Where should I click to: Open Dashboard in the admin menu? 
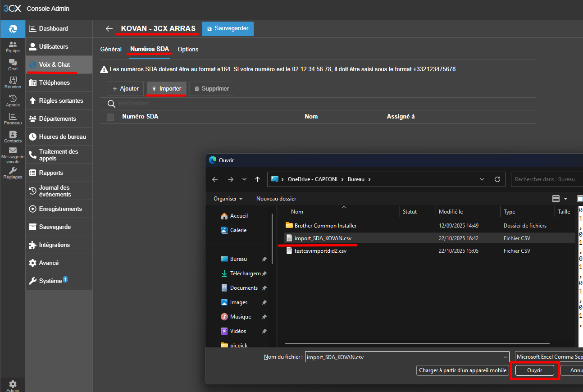click(59, 29)
